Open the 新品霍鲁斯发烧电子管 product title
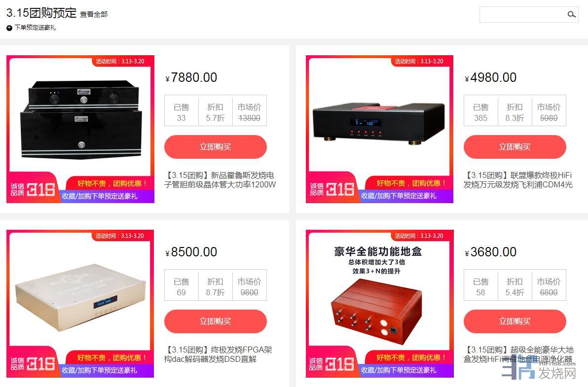 click(220, 180)
